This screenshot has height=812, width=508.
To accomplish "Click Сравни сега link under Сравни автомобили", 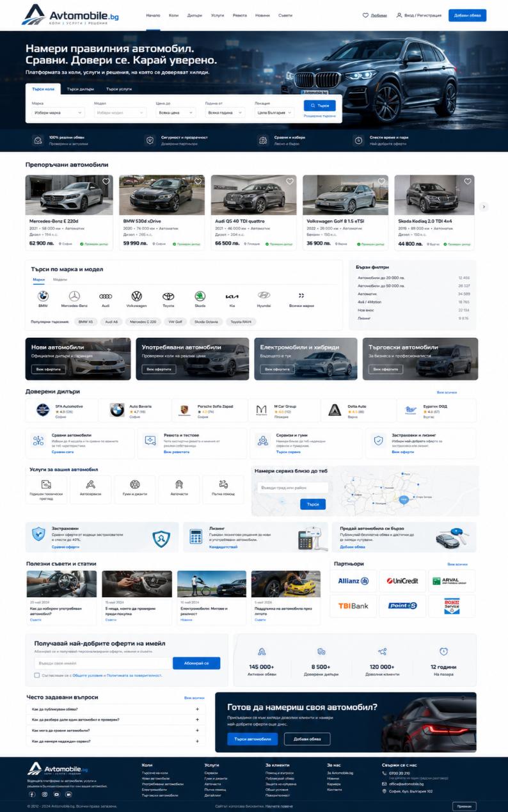I will click(63, 451).
